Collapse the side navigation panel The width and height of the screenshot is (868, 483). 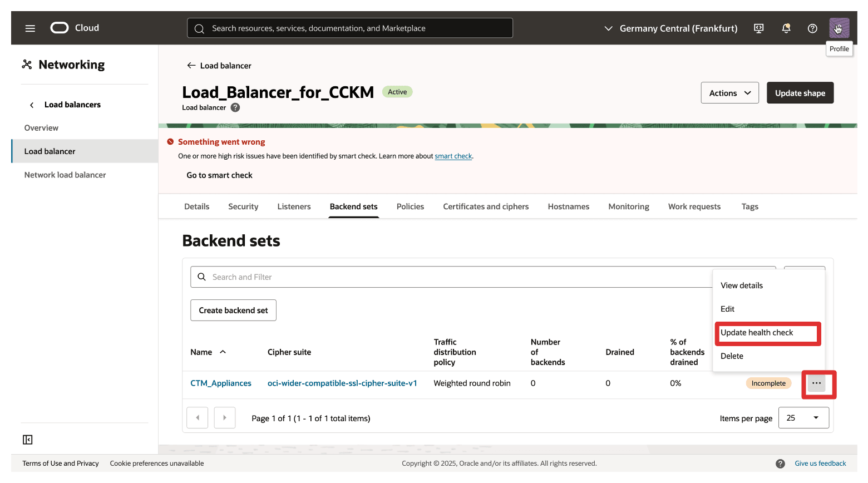click(27, 440)
